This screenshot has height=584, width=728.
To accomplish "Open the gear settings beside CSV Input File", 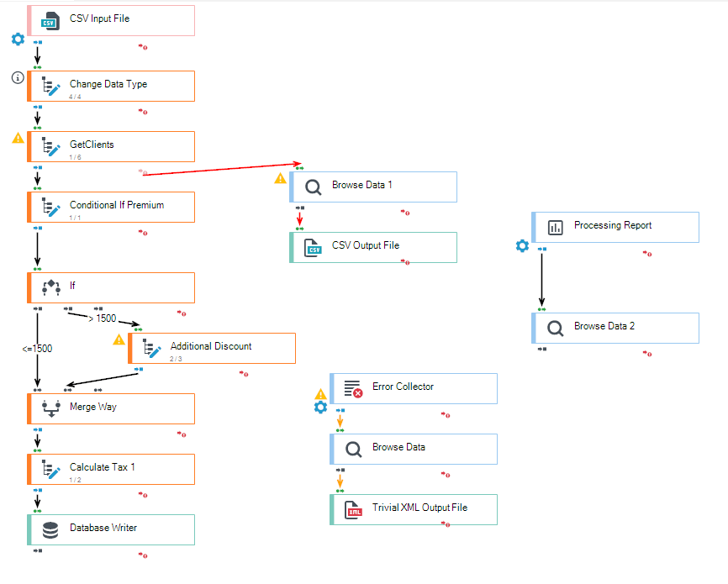I will click(x=18, y=39).
